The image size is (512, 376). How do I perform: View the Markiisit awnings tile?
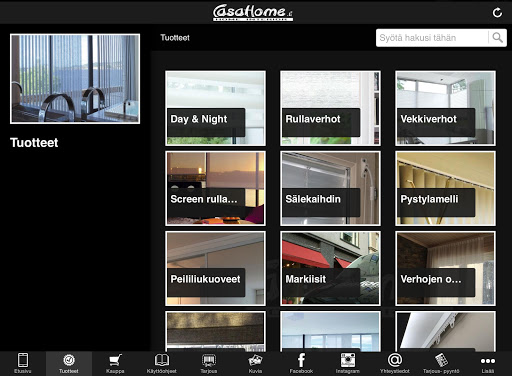pos(330,268)
